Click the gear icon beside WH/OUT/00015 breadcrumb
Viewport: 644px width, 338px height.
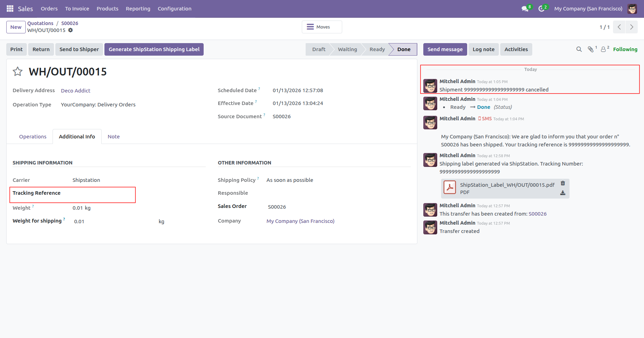(71, 30)
